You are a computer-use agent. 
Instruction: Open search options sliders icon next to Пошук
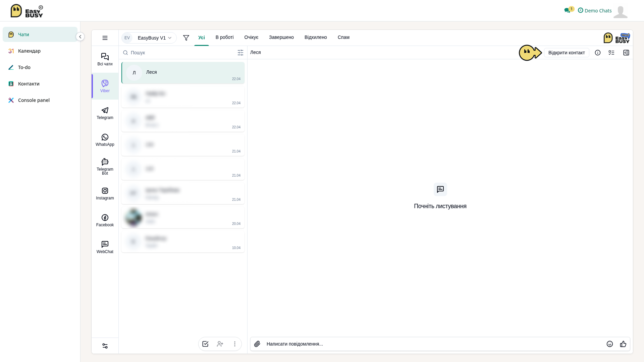pos(240,53)
